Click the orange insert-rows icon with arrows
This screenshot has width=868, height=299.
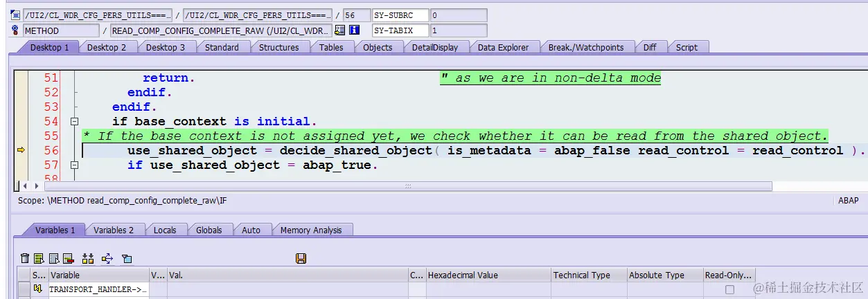[87, 258]
